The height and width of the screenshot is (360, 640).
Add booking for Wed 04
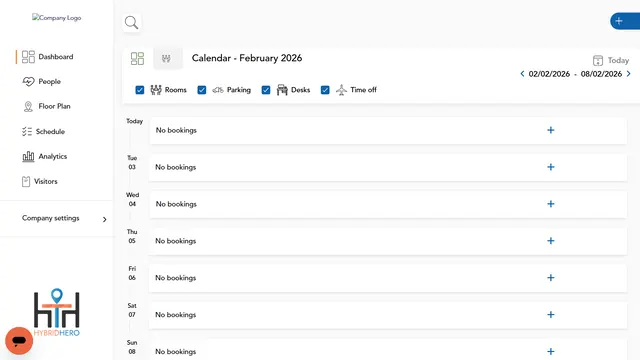551,204
